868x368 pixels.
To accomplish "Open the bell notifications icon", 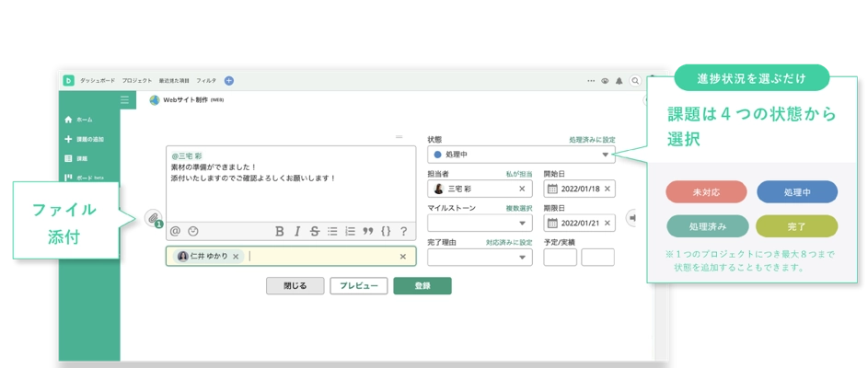I will 619,81.
